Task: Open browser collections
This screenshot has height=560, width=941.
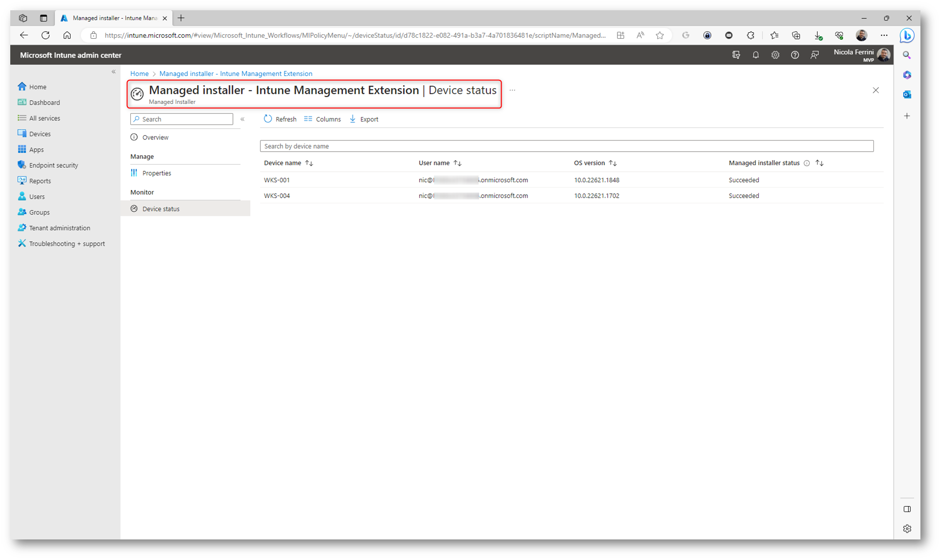Action: (796, 35)
